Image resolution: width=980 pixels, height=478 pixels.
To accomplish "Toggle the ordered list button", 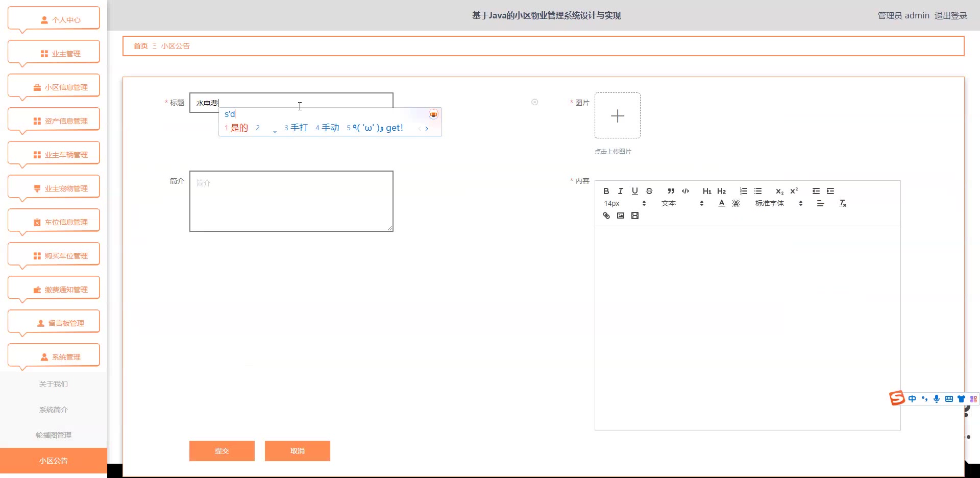I will (743, 191).
